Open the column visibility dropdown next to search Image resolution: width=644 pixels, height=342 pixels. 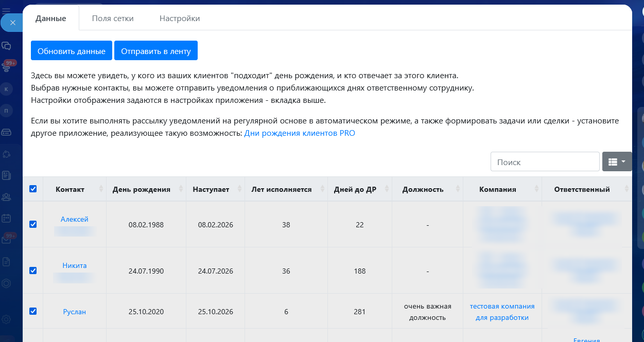(617, 161)
